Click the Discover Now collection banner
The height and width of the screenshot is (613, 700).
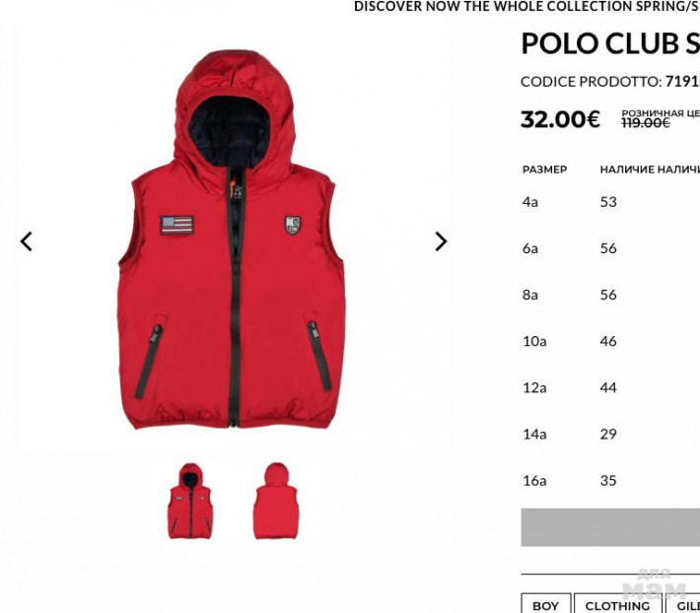click(526, 6)
